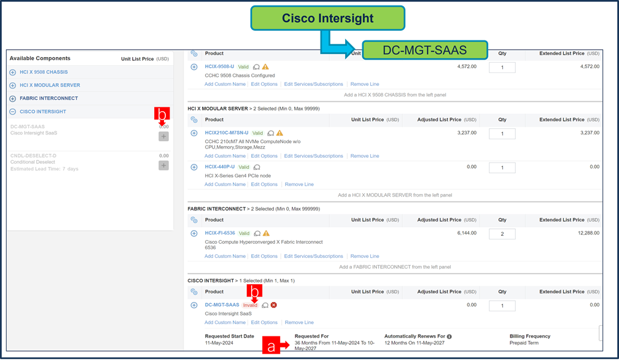619x364 pixels.
Task: Collapse the CISCO INTERSIGHT component group
Action: click(13, 112)
